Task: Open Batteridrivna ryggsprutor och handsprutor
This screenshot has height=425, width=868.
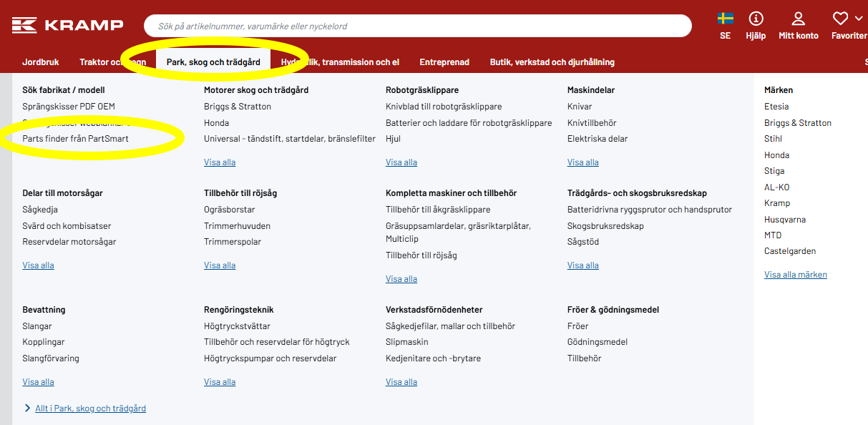Action: tap(650, 210)
